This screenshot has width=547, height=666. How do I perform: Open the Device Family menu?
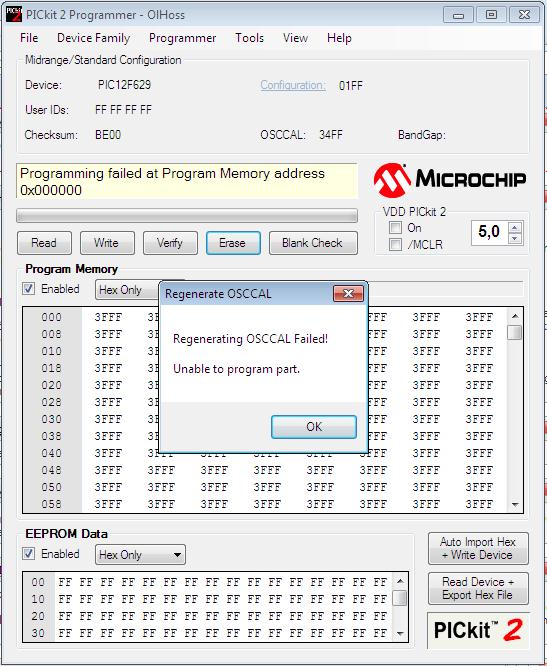pos(93,38)
